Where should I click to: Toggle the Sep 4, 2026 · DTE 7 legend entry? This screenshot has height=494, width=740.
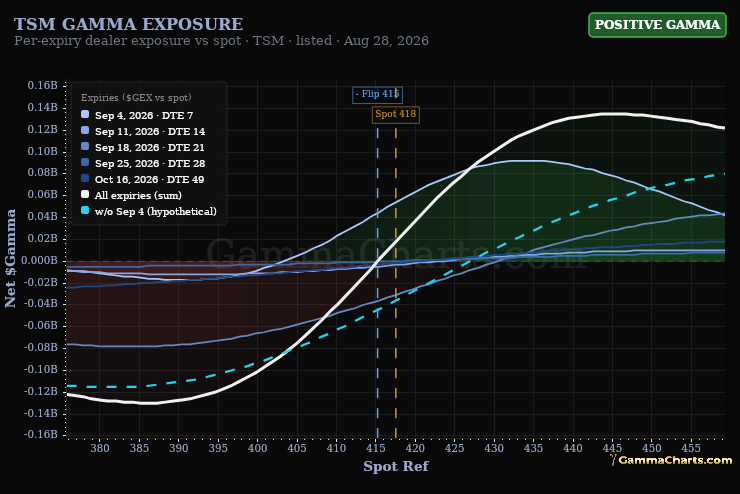click(x=137, y=115)
